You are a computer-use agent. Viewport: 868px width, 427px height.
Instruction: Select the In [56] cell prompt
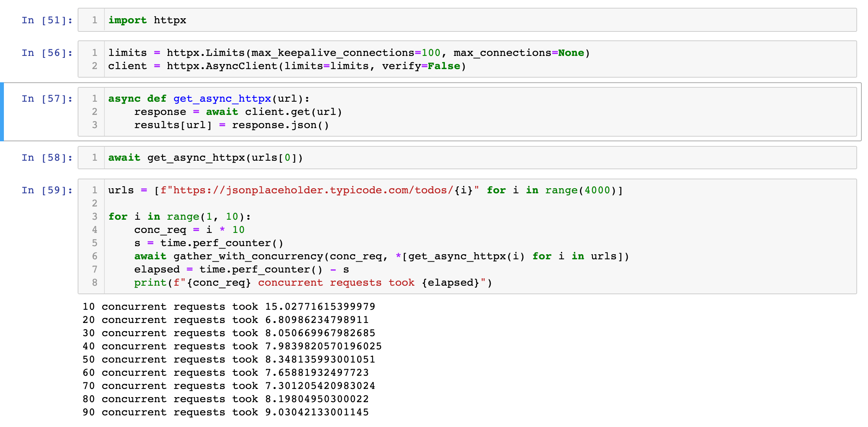[47, 53]
